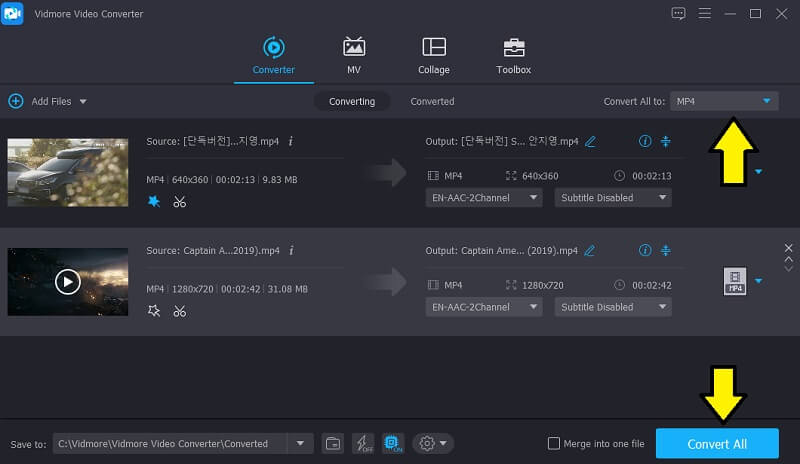Image resolution: width=800 pixels, height=464 pixels.
Task: Click the MP4 format icon for Captain video
Action: click(x=735, y=281)
